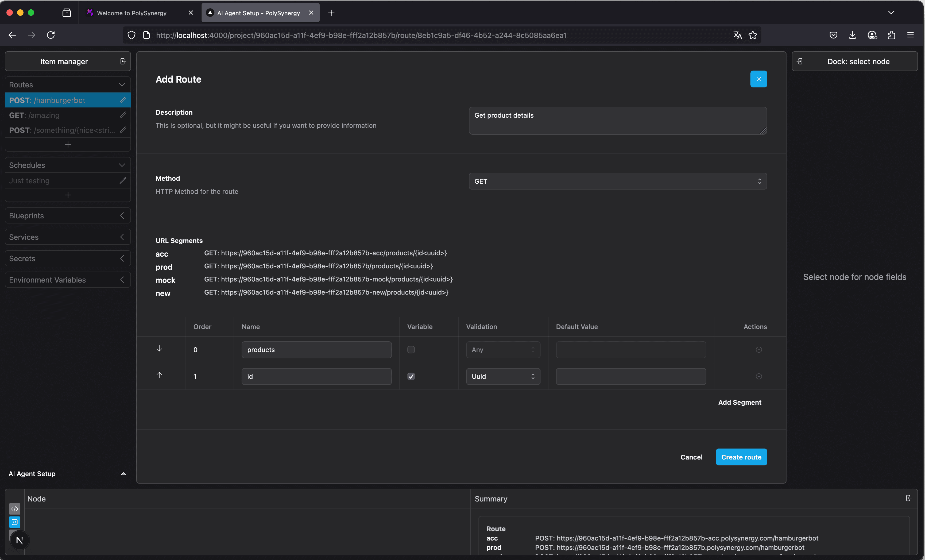
Task: Click the Dock: select node header
Action: tap(854, 61)
